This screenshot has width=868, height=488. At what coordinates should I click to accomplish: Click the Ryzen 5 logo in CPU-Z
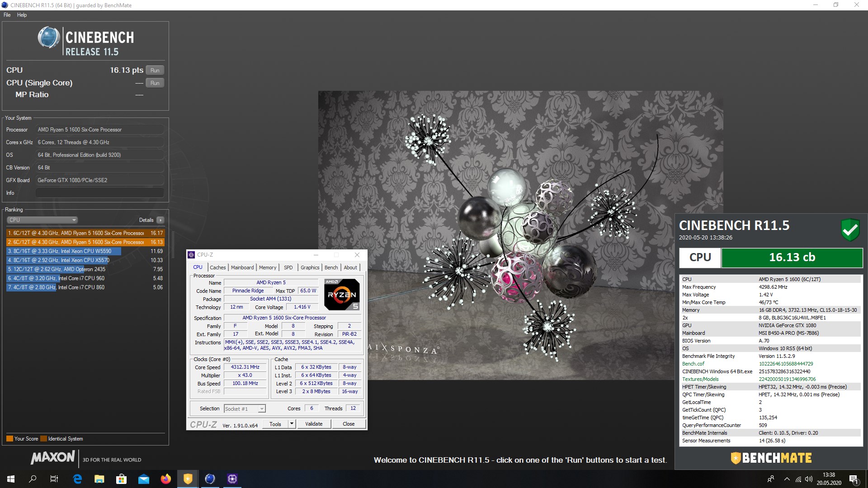pos(342,295)
